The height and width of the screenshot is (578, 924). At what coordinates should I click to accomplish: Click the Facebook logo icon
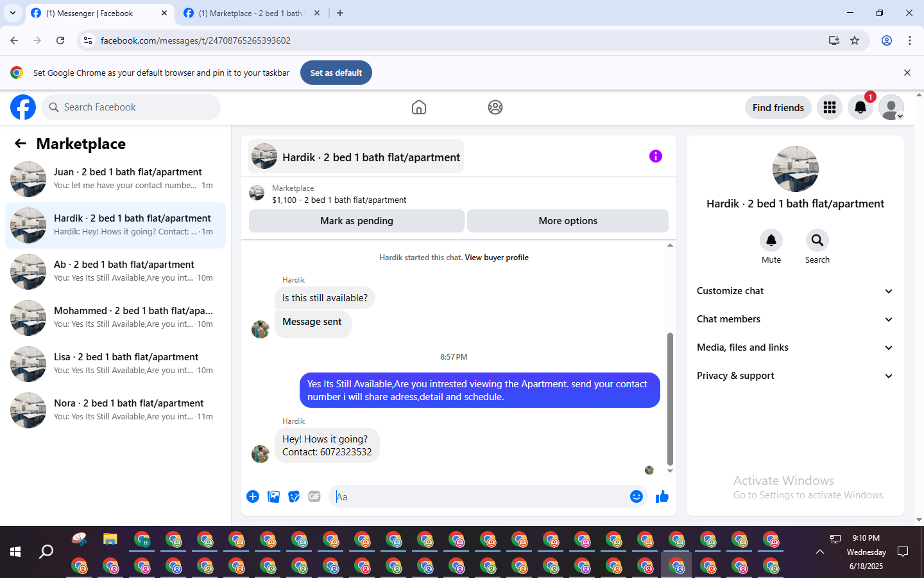click(23, 107)
